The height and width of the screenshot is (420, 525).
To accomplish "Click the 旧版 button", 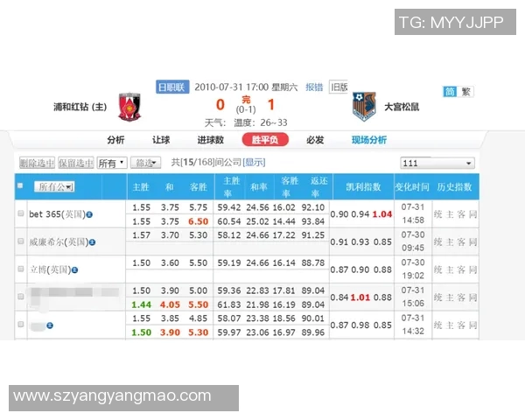I will 339,87.
